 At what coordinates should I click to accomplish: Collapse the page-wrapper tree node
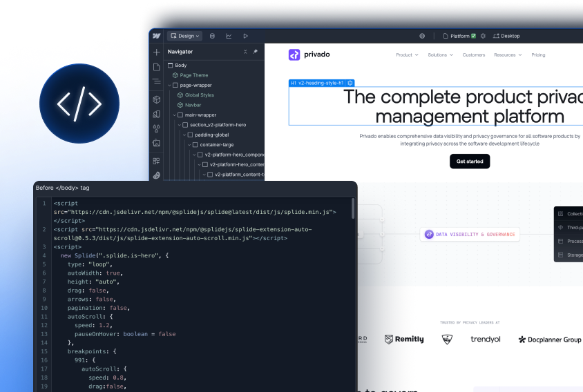pyautogui.click(x=169, y=85)
